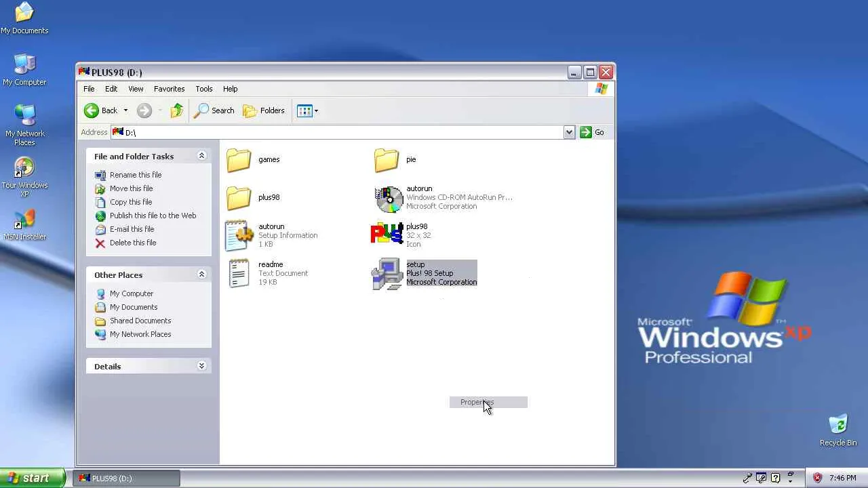This screenshot has width=868, height=488.
Task: Click the Move this file link
Action: 132,188
